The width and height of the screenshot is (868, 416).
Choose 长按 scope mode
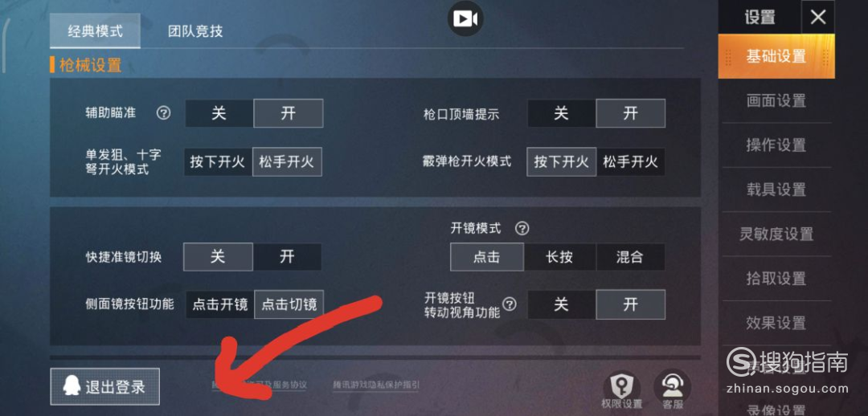pyautogui.click(x=559, y=257)
